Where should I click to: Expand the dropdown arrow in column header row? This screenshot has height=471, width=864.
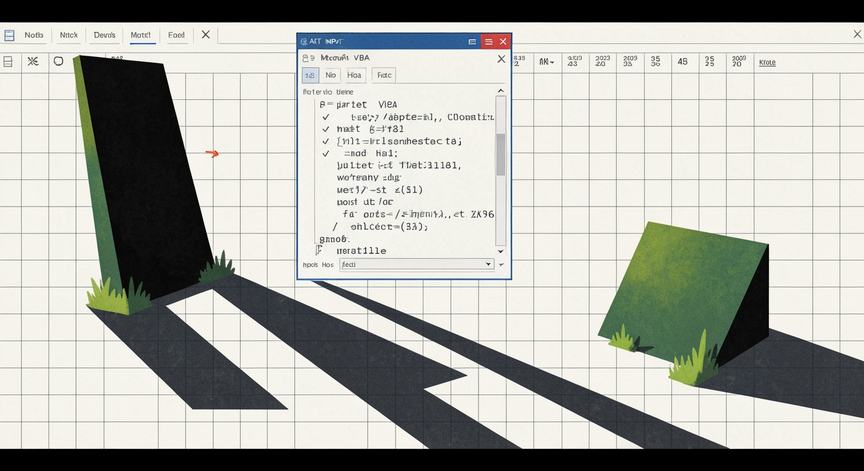pos(551,63)
